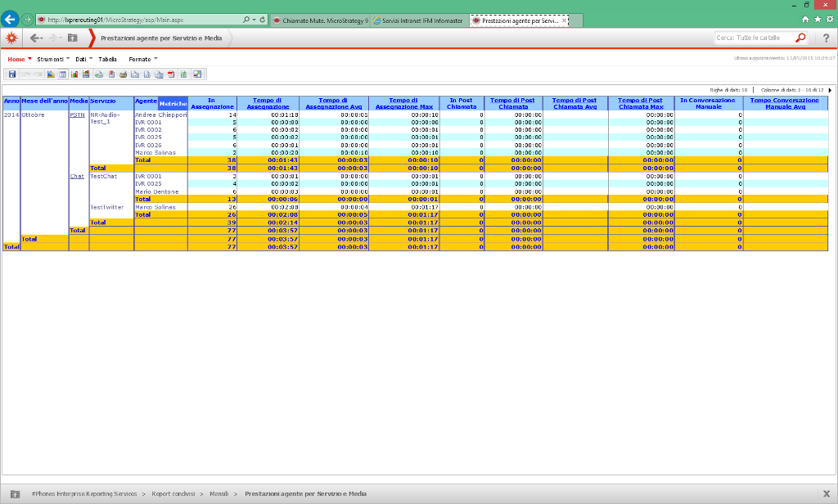Screen dimensions: 838x504
Task: Click the In Conversazione Manuale column header
Action: (x=709, y=104)
